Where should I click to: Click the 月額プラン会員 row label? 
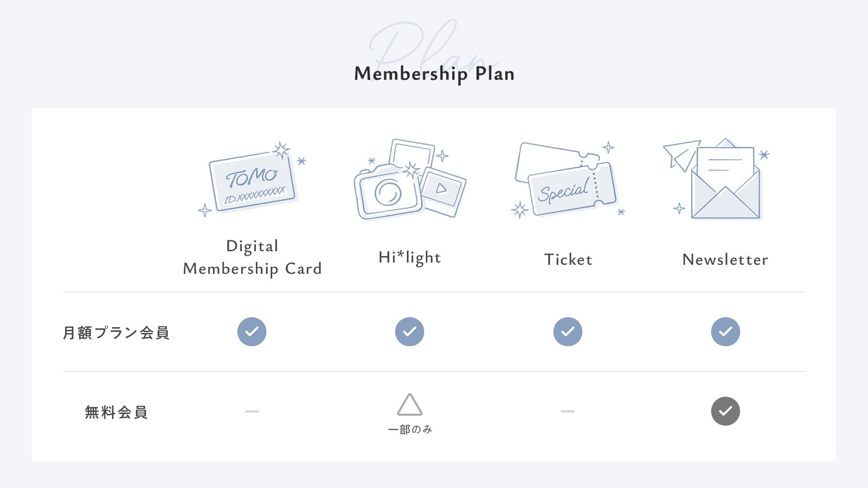pos(116,333)
